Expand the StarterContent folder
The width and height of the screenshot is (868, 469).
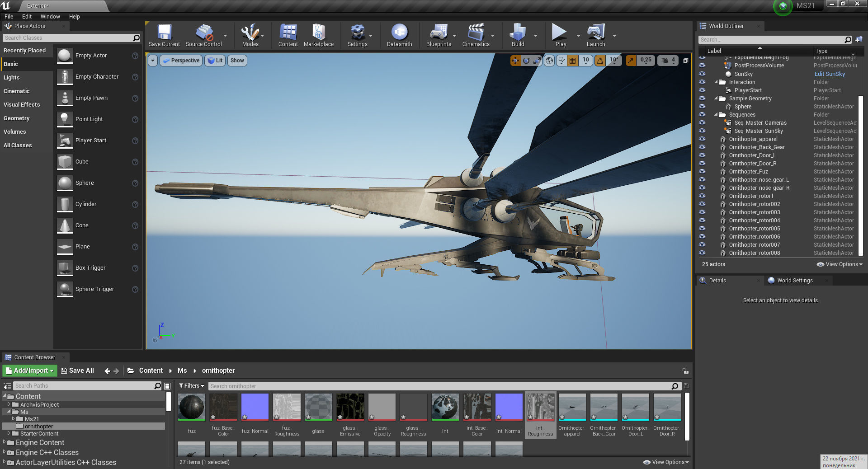tap(9, 433)
